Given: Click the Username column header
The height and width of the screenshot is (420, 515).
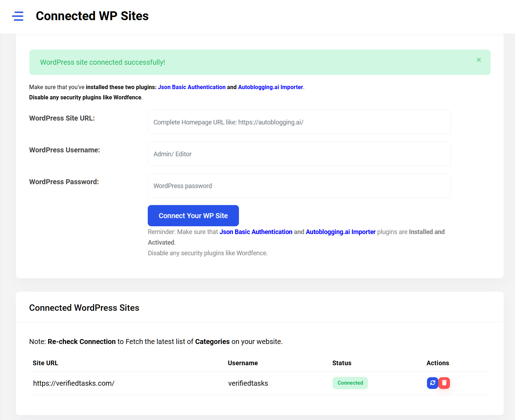Looking at the screenshot, I should 243,363.
